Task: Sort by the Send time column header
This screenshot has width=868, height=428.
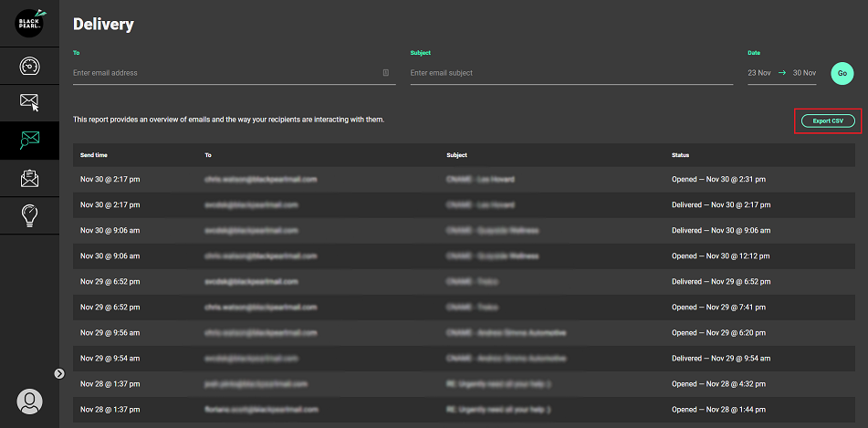Action: (x=94, y=155)
